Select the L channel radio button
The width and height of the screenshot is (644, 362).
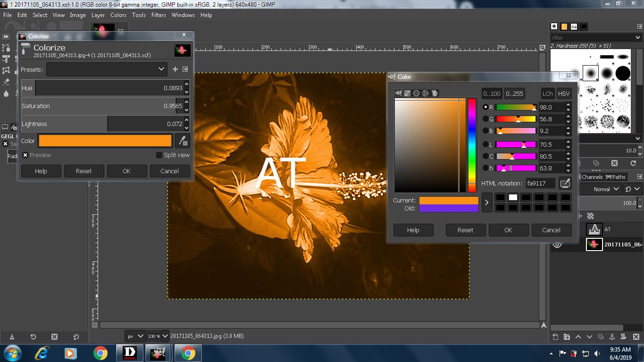(485, 144)
